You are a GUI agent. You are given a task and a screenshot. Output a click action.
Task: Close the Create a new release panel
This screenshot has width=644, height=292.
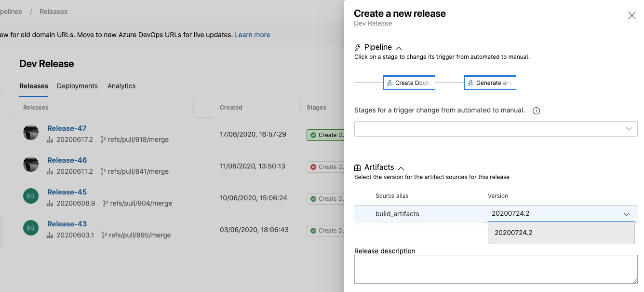pos(631,15)
